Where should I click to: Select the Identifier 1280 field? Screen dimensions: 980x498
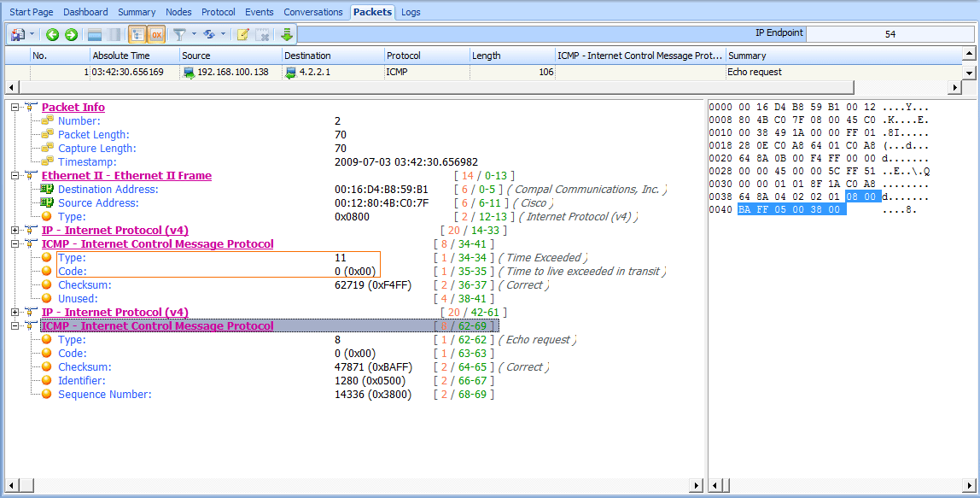click(267, 381)
